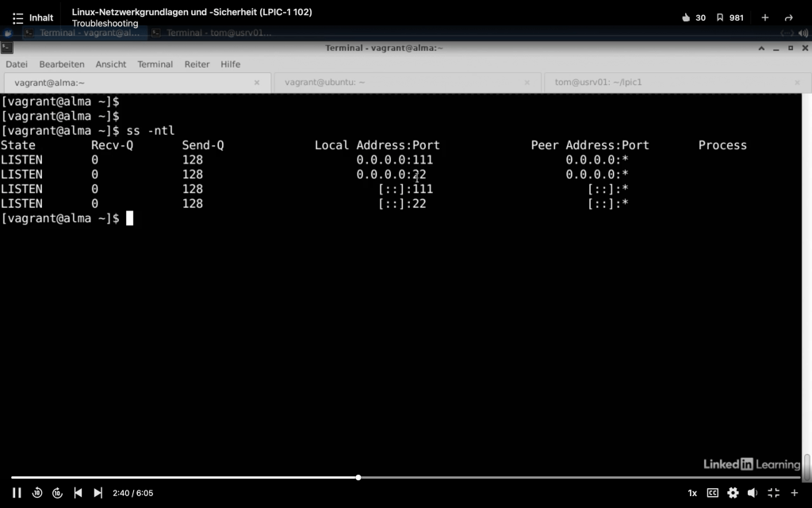
Task: Toggle closed captions
Action: coord(712,493)
